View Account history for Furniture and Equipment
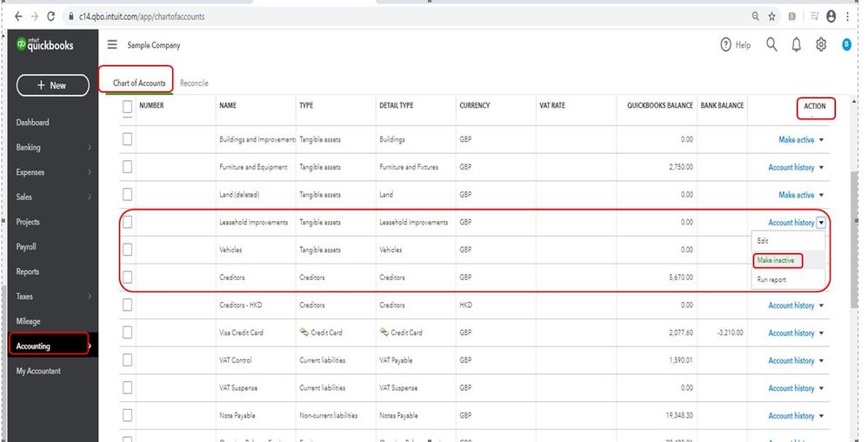This screenshot has height=442, width=868. [791, 167]
